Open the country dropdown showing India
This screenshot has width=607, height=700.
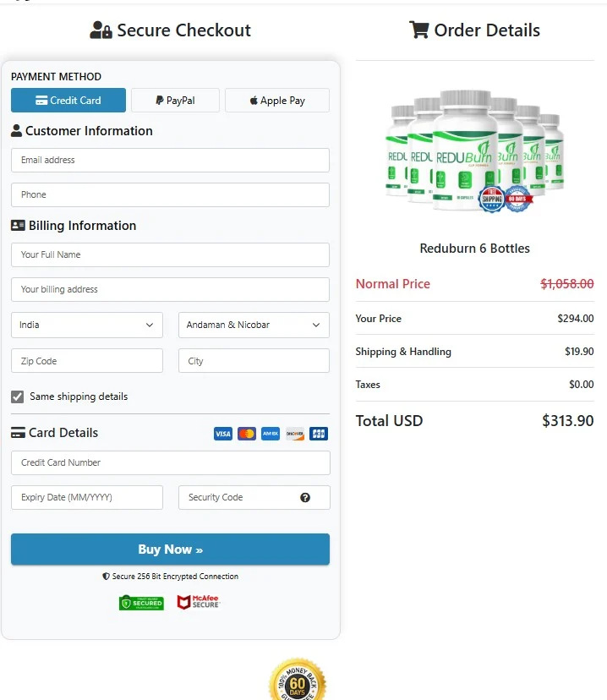tap(86, 325)
